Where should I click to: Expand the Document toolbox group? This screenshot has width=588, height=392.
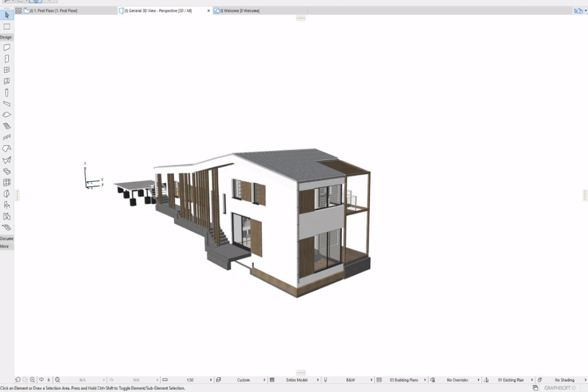pyautogui.click(x=6, y=238)
